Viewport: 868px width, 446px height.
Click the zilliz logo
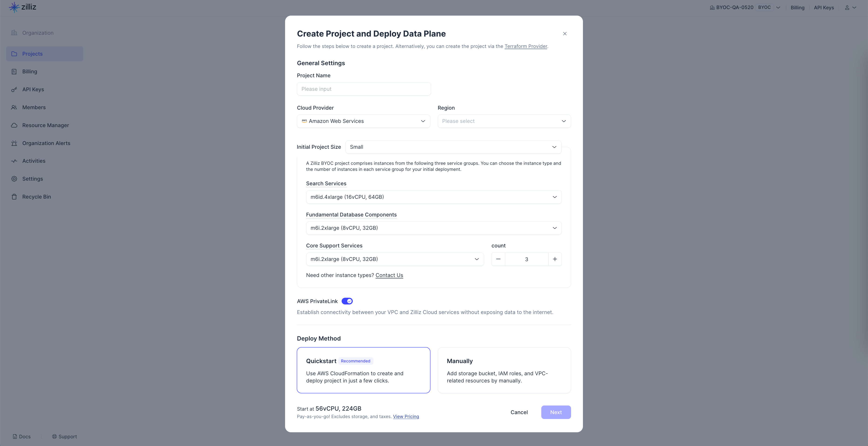tap(22, 7)
